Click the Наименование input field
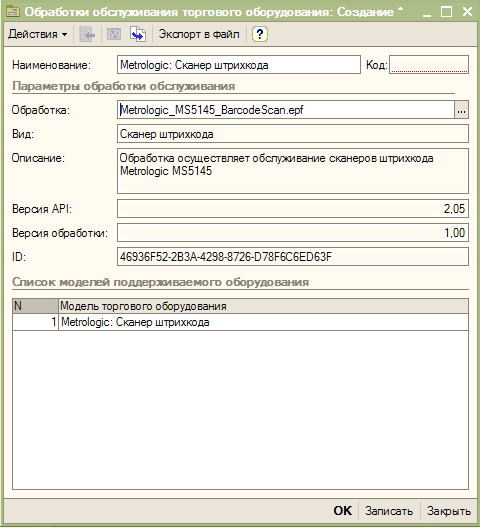 click(239, 65)
